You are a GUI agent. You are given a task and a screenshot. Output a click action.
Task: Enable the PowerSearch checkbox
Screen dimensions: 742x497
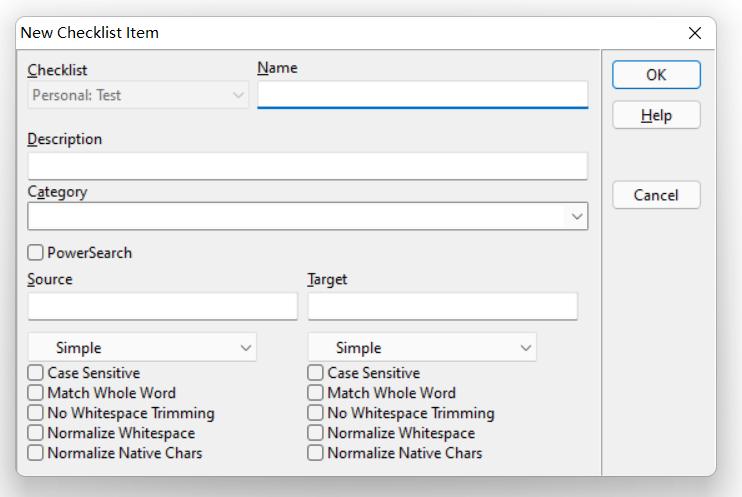(x=36, y=253)
